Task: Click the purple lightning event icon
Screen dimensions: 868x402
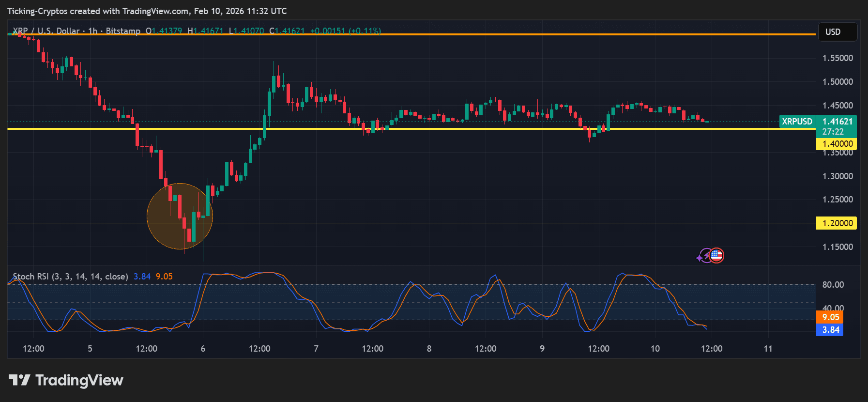Action: (x=702, y=256)
